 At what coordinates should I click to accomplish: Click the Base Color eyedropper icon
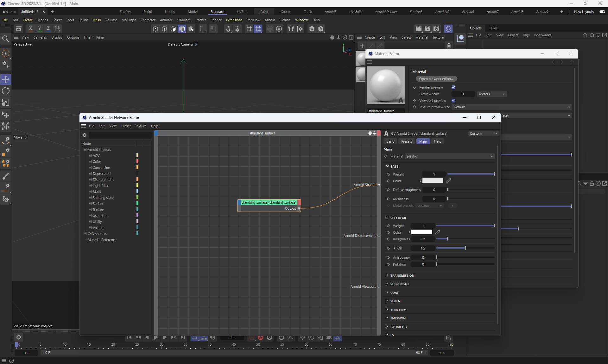449,181
